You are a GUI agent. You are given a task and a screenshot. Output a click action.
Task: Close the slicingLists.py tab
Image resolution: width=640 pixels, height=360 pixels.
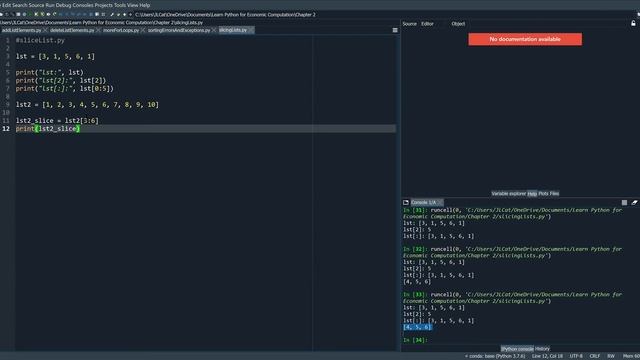(251, 30)
